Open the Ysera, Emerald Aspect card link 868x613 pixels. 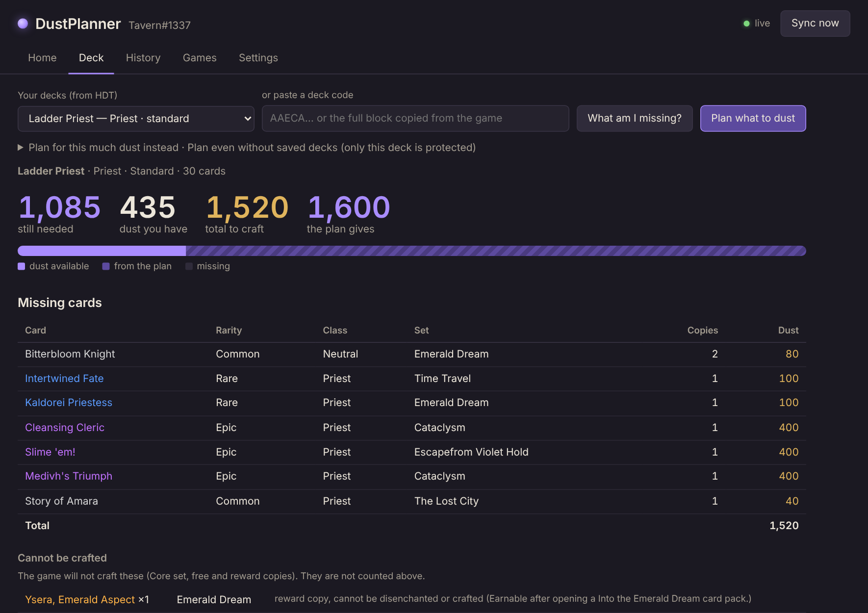80,600
